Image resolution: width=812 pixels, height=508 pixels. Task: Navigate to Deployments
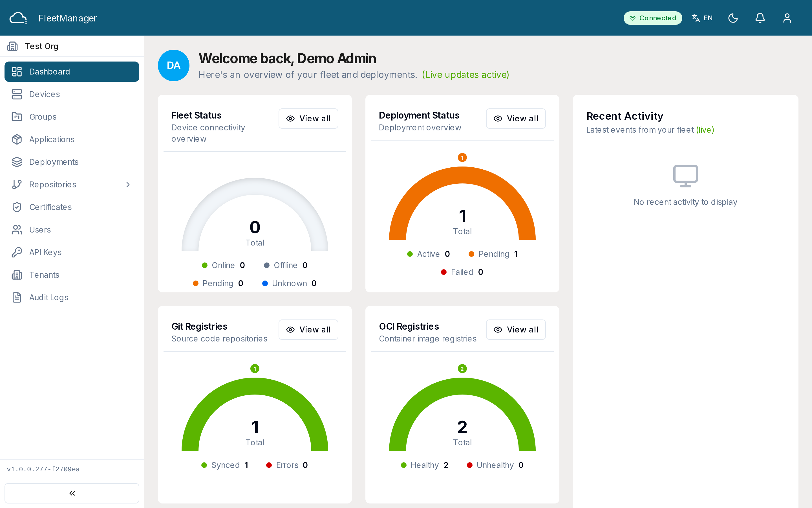pos(72,162)
